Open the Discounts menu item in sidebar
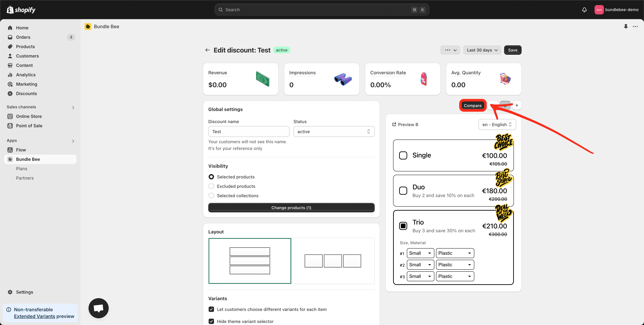644x325 pixels. 26,93
